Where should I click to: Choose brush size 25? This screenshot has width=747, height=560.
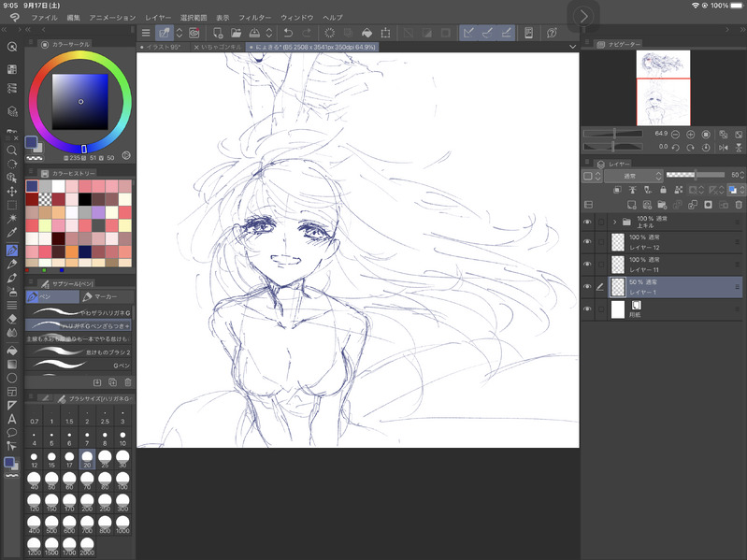pos(105,460)
